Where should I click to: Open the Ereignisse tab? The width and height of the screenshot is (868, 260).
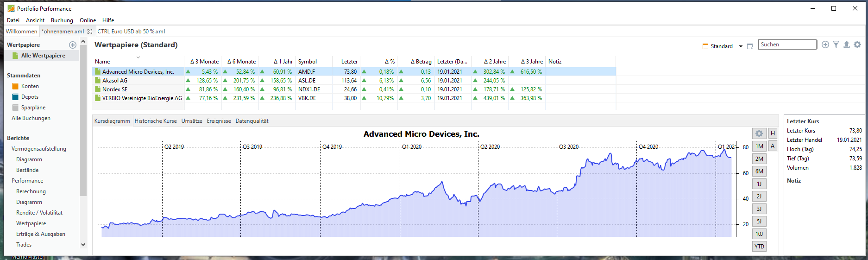coord(219,121)
